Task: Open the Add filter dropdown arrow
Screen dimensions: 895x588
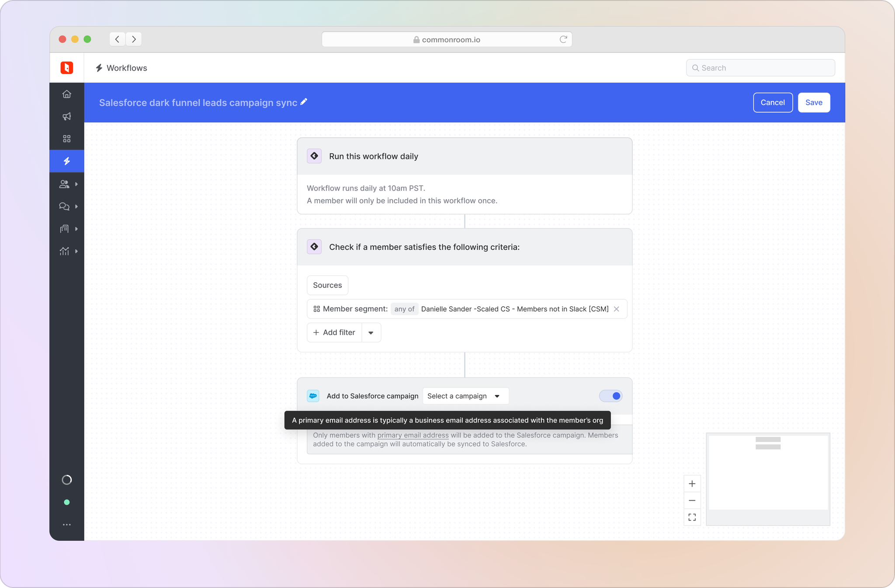Action: click(371, 332)
